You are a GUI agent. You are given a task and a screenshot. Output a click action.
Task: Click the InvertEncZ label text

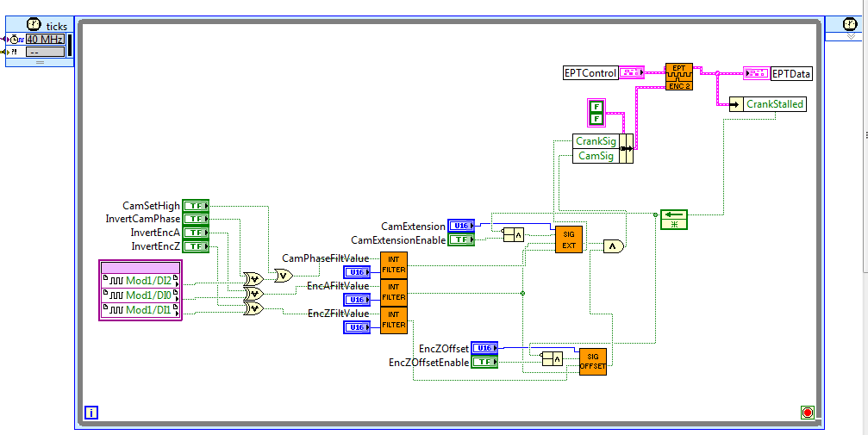tap(155, 246)
